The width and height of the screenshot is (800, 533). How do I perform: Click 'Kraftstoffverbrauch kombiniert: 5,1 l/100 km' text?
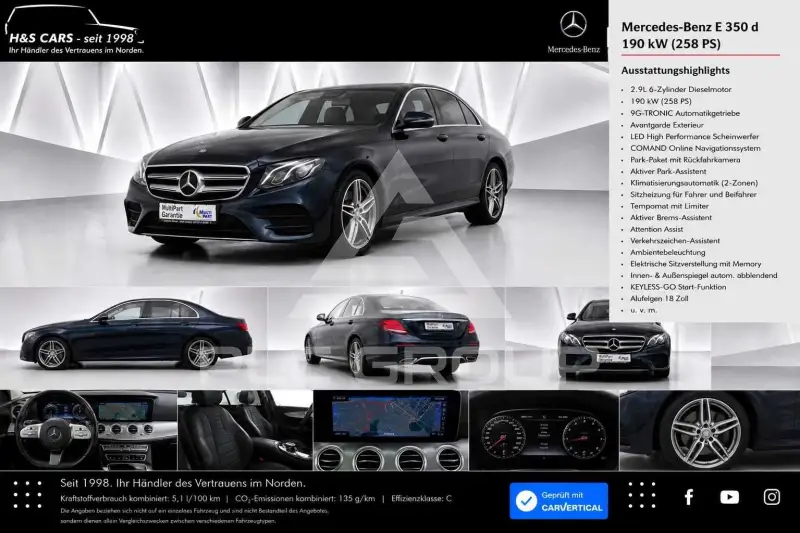coord(140,499)
